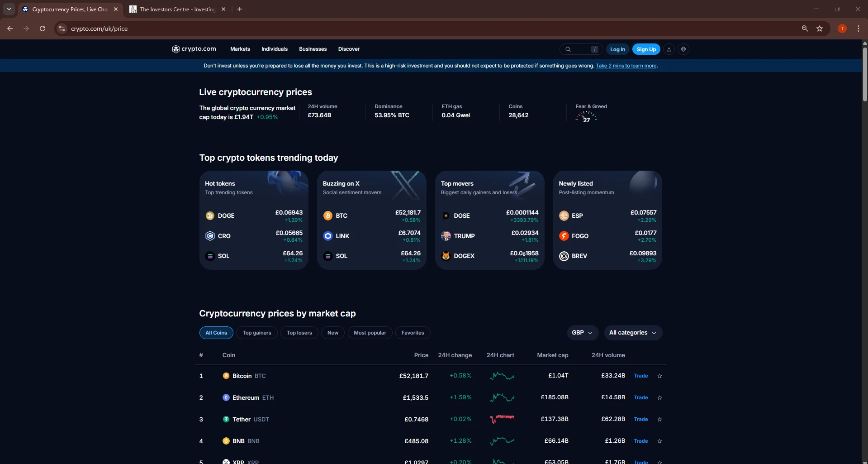Switch to The Investors Centre tab

176,9
